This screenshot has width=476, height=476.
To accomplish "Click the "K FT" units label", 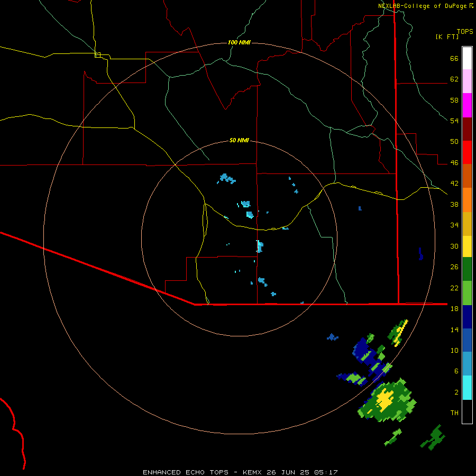I will point(447,37).
